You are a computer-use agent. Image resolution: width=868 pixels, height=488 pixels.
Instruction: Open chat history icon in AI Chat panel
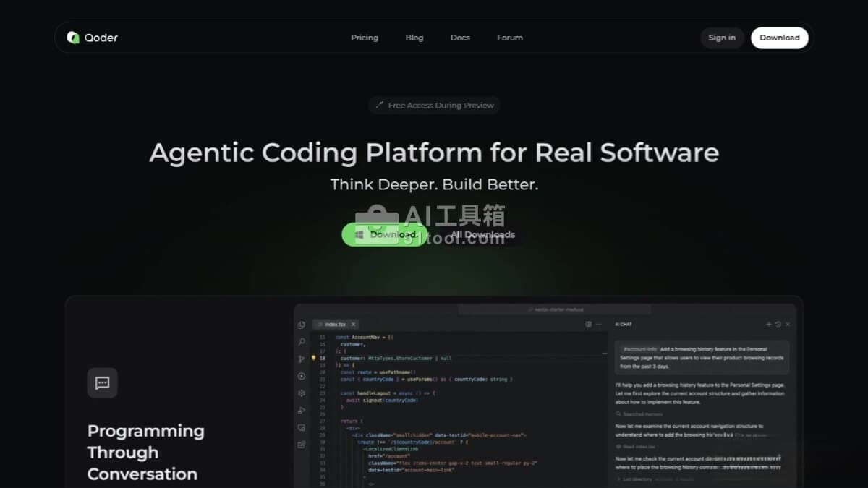coord(778,324)
